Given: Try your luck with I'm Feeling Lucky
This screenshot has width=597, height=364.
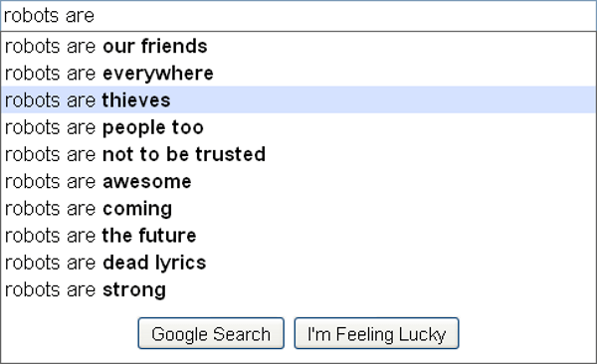Looking at the screenshot, I should pyautogui.click(x=376, y=333).
